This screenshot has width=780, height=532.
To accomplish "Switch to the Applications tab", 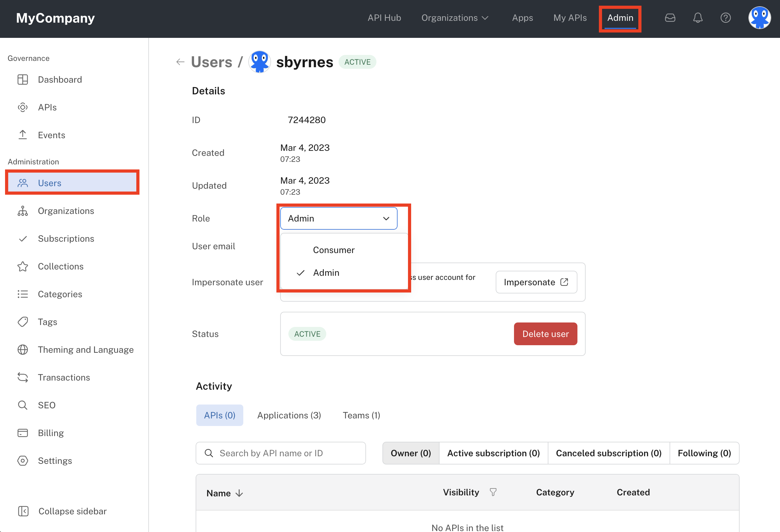I will (289, 415).
